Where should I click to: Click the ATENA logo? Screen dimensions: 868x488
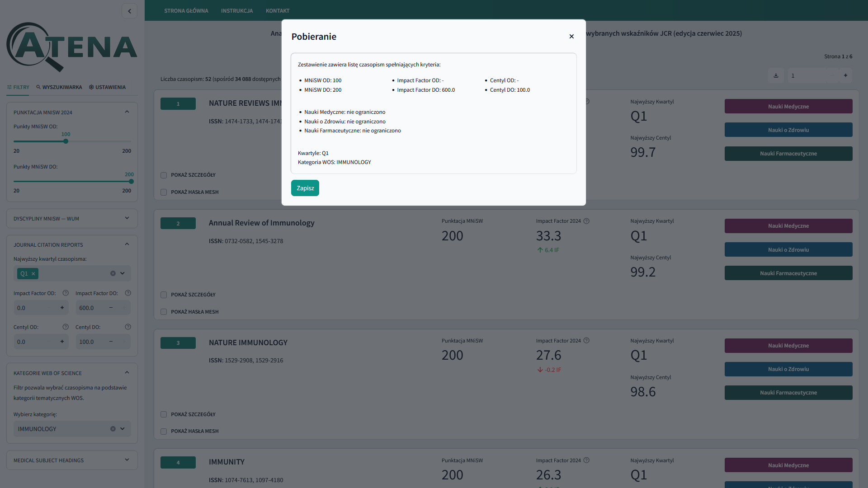click(71, 47)
